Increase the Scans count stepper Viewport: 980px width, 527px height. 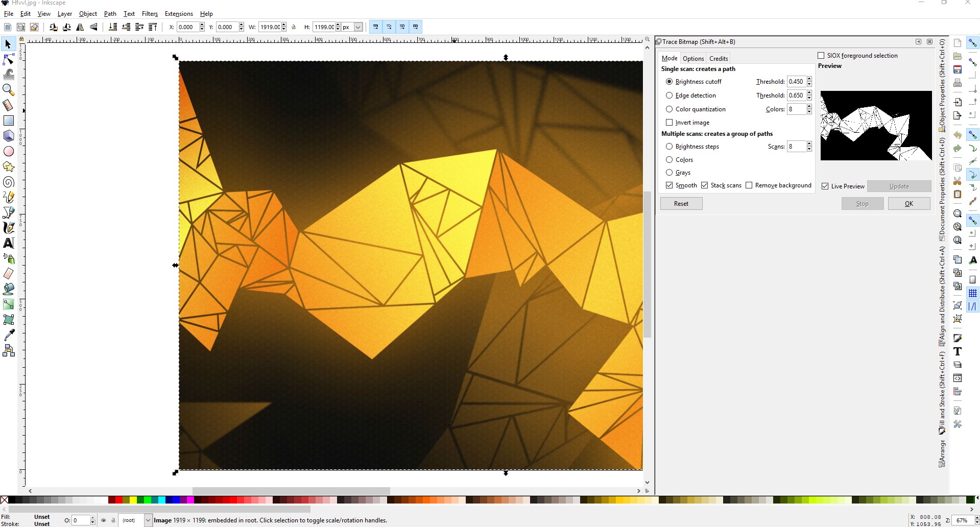809,144
